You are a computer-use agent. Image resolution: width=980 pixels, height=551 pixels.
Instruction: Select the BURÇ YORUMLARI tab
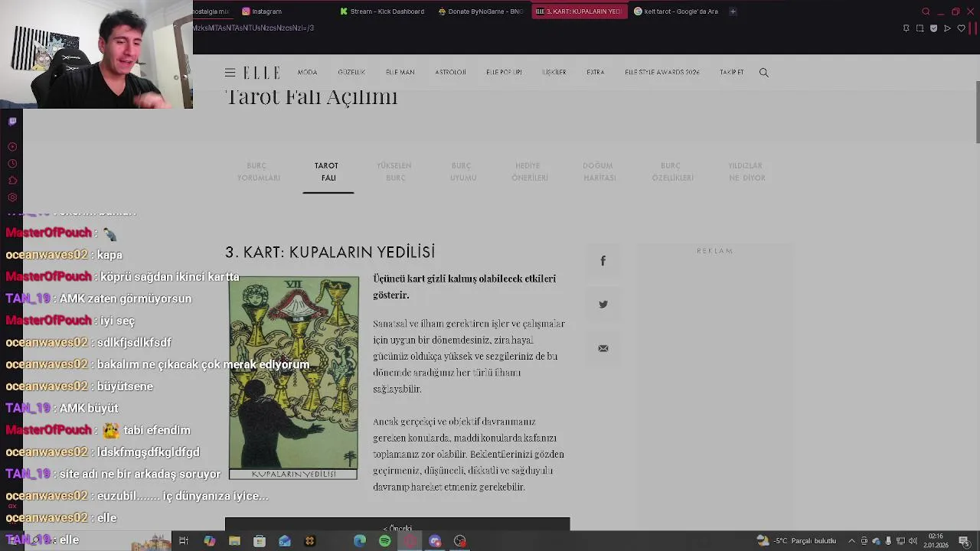(x=258, y=171)
